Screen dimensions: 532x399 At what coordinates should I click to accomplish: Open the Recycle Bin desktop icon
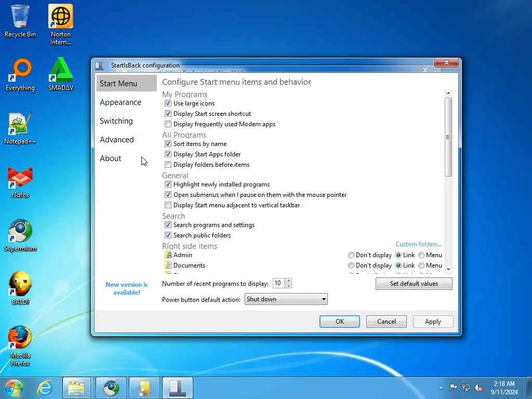pyautogui.click(x=20, y=20)
